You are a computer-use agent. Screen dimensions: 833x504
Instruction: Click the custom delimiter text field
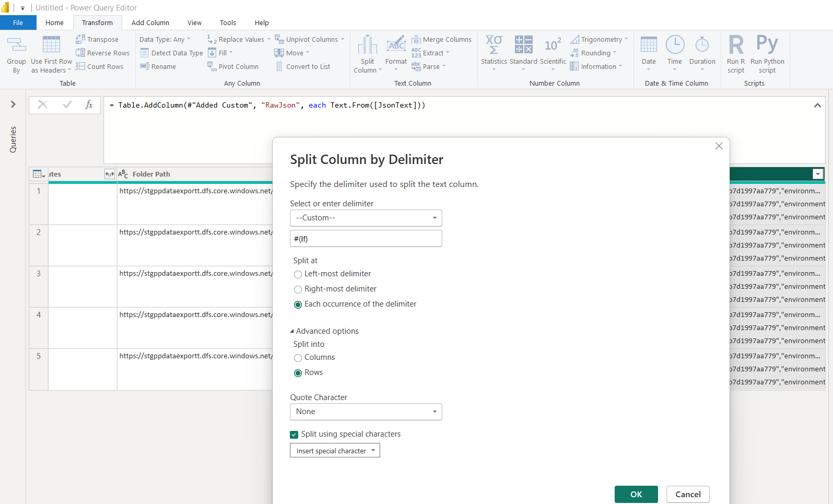[x=366, y=239]
